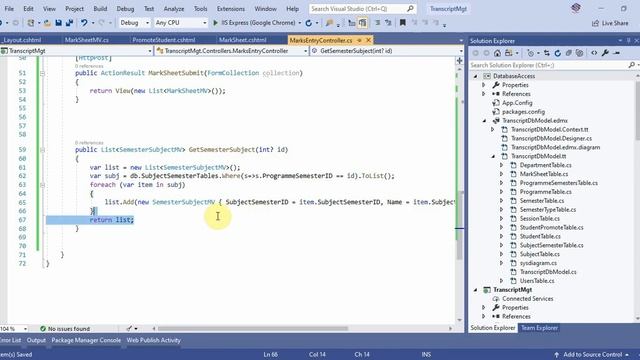Click Add to Source Control button
This screenshot has height=360, width=640.
593,355
